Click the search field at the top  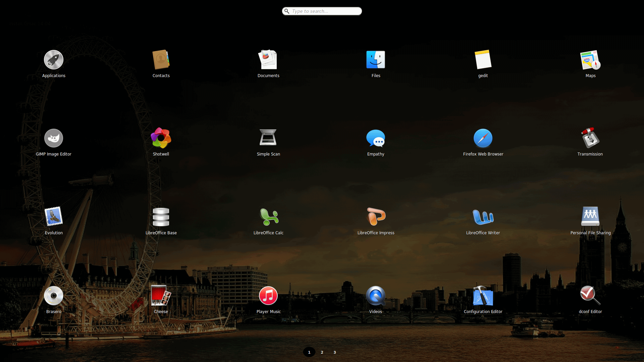click(322, 11)
